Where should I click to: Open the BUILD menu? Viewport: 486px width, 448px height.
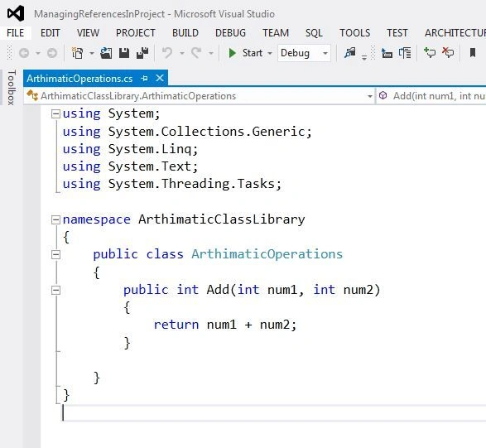pos(185,33)
